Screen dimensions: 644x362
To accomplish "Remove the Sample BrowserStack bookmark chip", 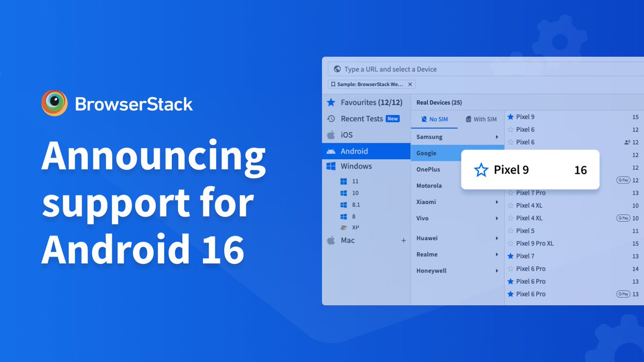I will (x=410, y=84).
